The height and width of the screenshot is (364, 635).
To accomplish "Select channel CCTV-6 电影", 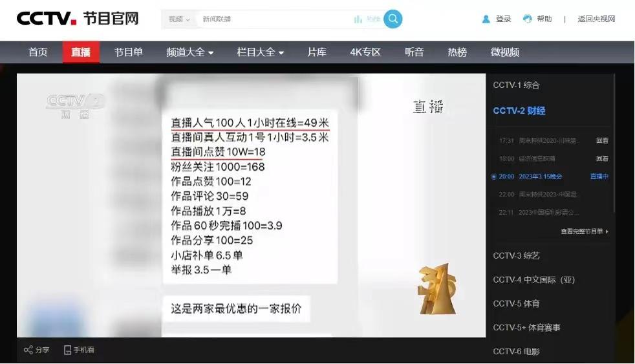I will pyautogui.click(x=517, y=351).
